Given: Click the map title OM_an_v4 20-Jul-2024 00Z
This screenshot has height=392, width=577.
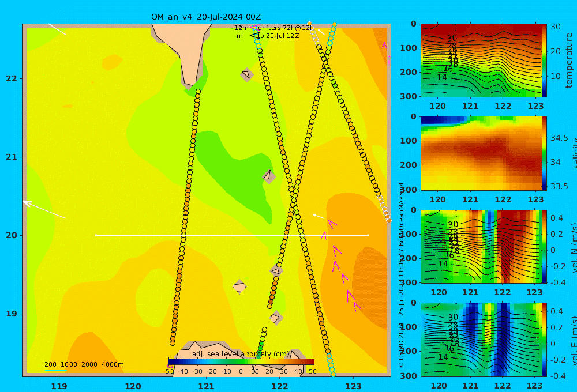Looking at the screenshot, I should 206,17.
